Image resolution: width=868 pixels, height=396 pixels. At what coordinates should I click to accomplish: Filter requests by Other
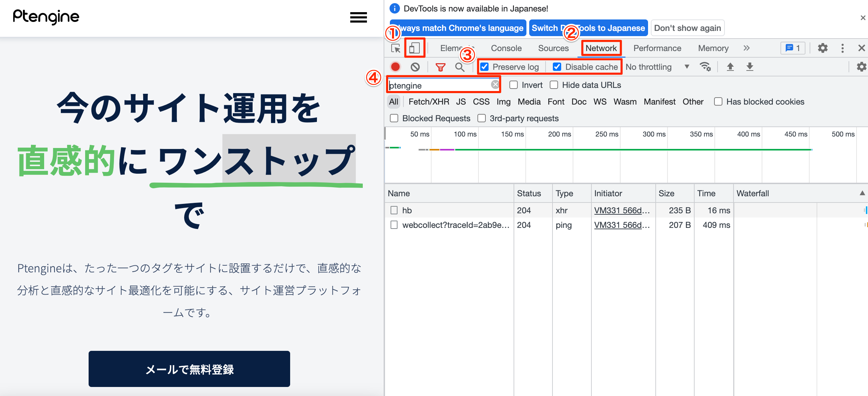[x=693, y=101]
